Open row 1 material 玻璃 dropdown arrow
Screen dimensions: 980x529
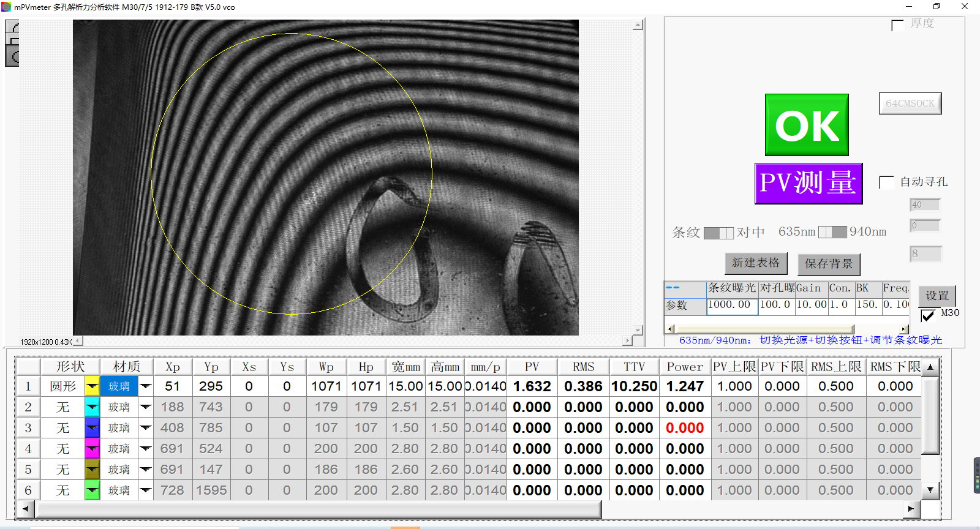[146, 386]
